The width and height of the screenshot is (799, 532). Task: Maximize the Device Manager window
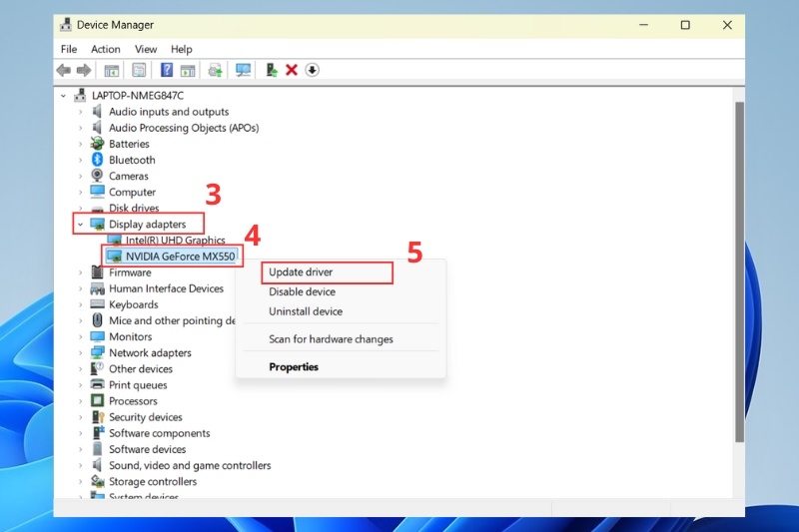click(685, 25)
